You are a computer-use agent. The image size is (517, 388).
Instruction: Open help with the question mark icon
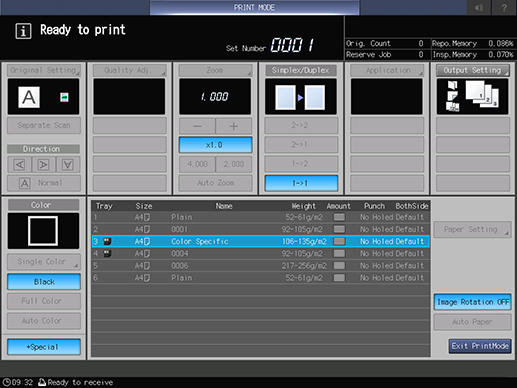click(504, 7)
